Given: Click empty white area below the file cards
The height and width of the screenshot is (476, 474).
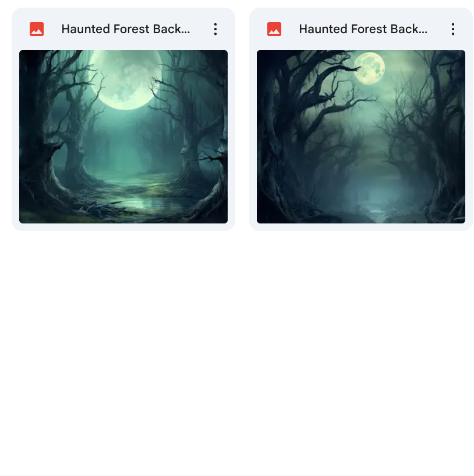Looking at the screenshot, I should [x=237, y=349].
